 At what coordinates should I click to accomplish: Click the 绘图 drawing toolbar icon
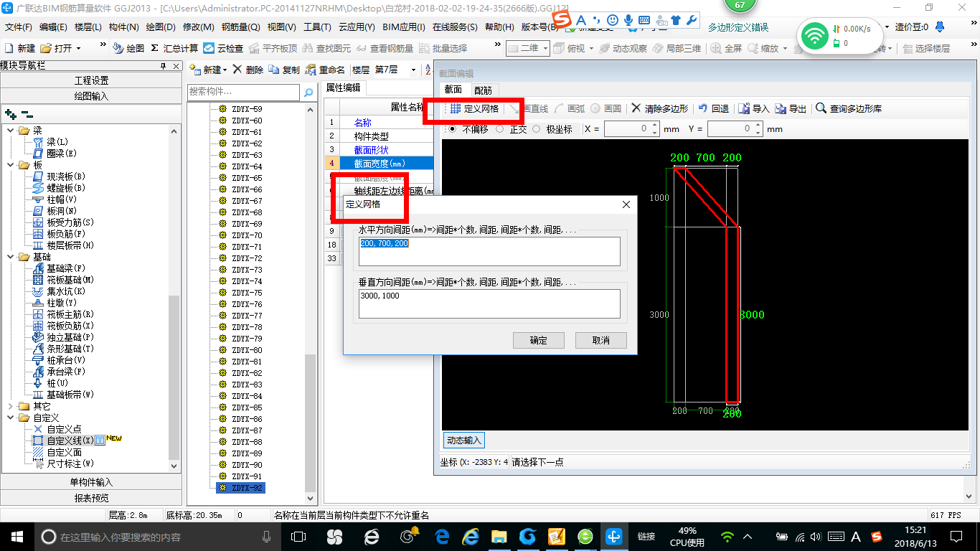point(128,48)
